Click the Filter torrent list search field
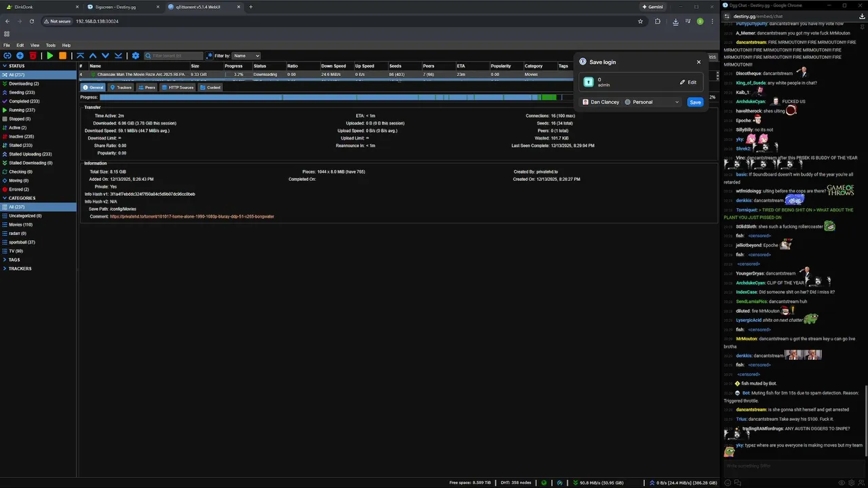 click(174, 56)
